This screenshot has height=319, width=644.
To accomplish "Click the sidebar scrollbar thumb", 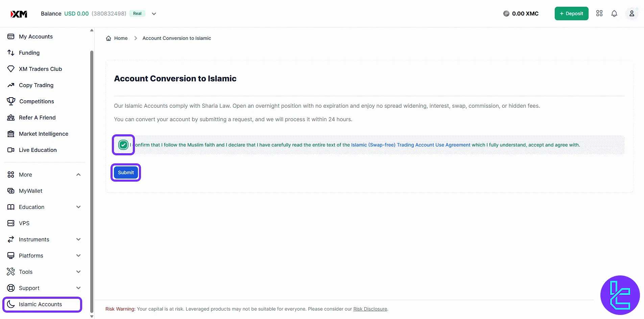I will [x=92, y=182].
